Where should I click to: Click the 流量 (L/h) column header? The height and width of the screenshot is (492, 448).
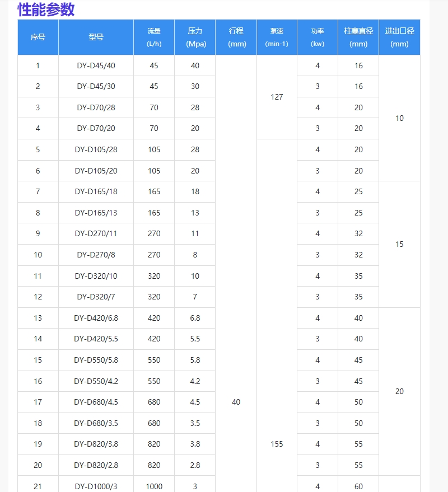[x=154, y=37]
